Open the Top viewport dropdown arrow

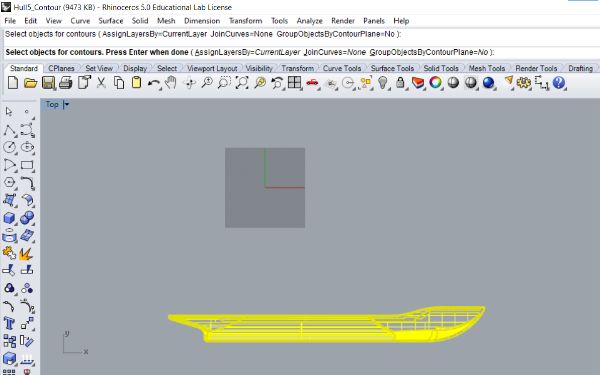pyautogui.click(x=66, y=104)
